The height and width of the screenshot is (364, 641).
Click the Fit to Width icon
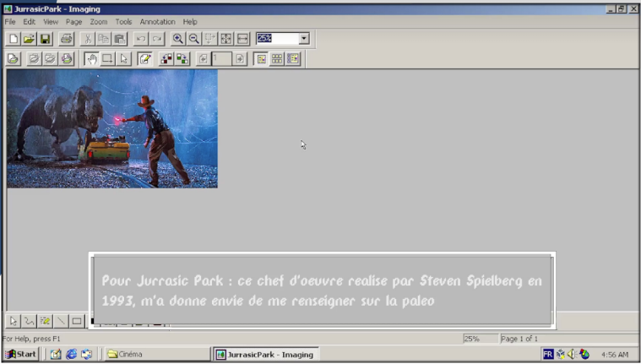[242, 39]
